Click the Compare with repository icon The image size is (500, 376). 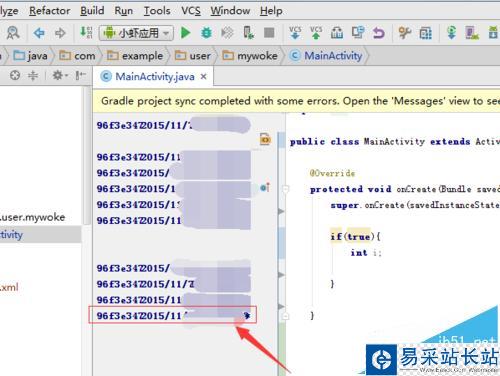[358, 33]
